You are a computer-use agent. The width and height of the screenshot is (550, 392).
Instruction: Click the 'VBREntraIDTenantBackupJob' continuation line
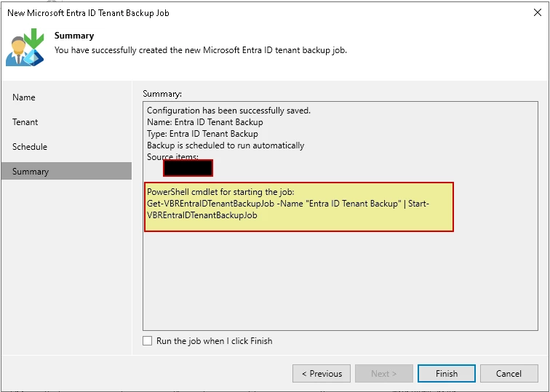202,215
